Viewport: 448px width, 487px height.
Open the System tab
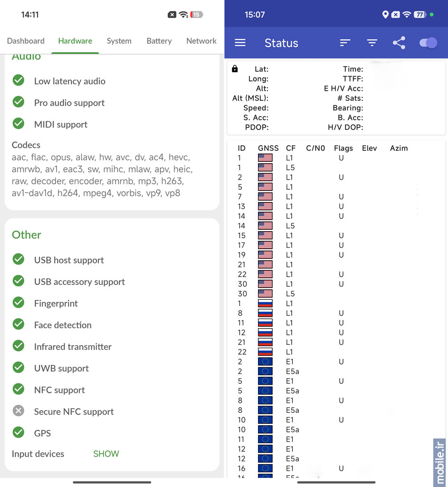tap(119, 41)
